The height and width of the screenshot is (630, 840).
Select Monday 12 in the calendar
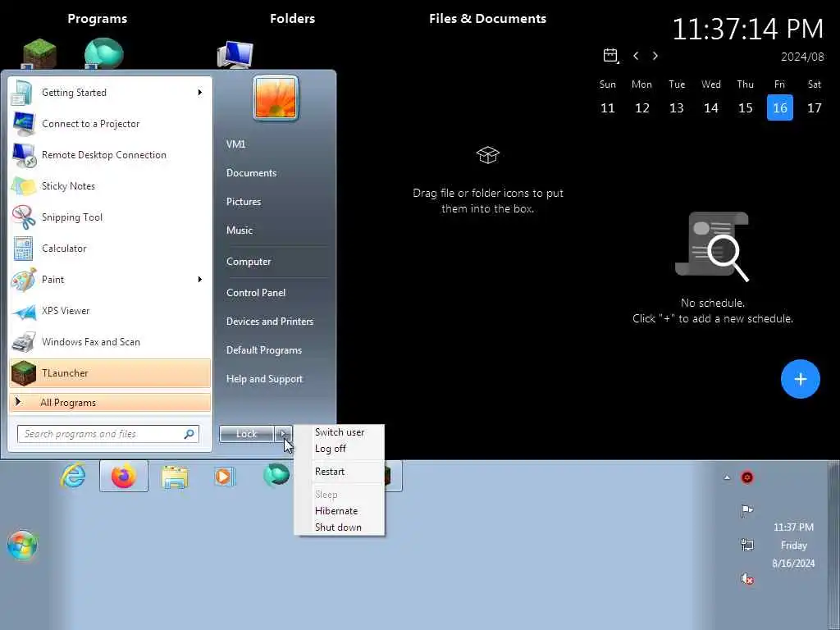pos(642,107)
